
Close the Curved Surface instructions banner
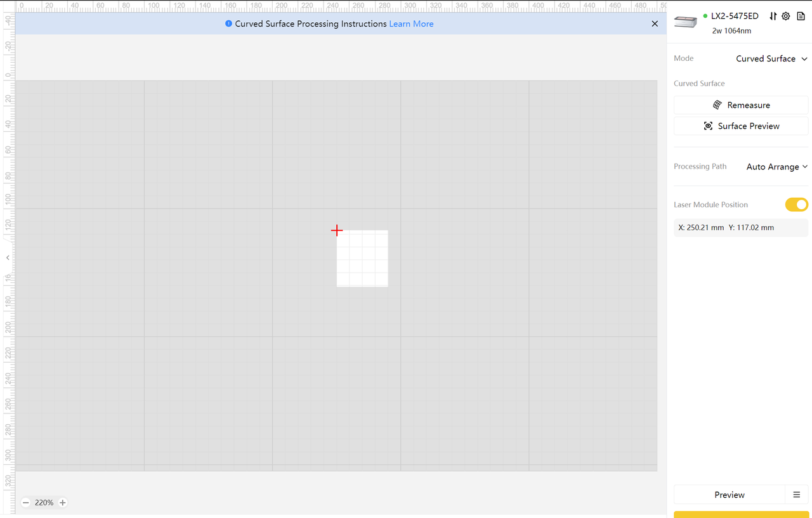[655, 23]
